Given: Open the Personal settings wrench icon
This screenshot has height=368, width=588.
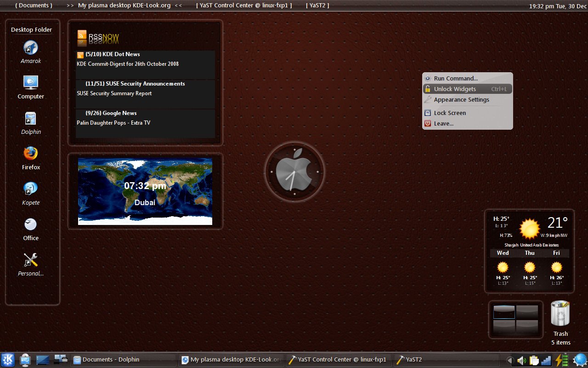Looking at the screenshot, I should tap(31, 260).
